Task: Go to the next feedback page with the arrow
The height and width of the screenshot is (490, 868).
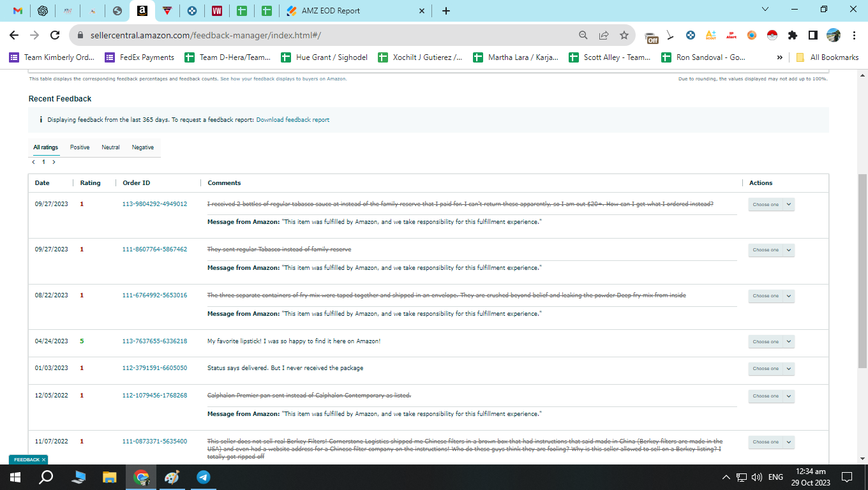Action: click(x=54, y=162)
